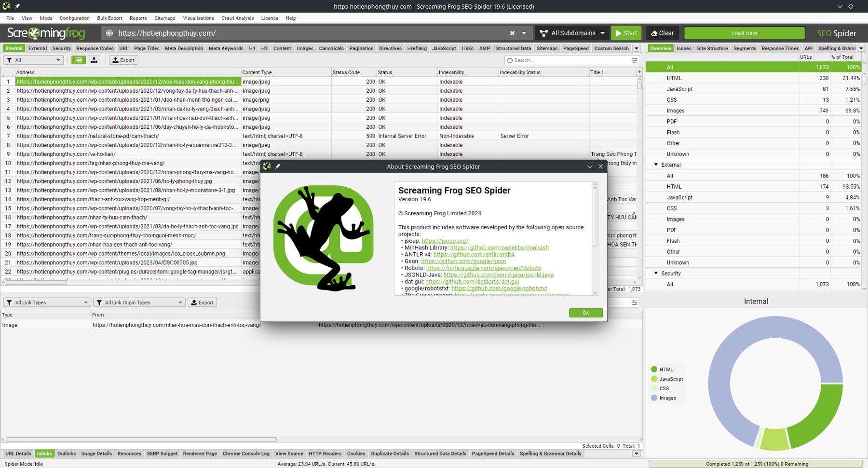868x468 pixels.
Task: Sort by Status Code column header
Action: pos(353,72)
